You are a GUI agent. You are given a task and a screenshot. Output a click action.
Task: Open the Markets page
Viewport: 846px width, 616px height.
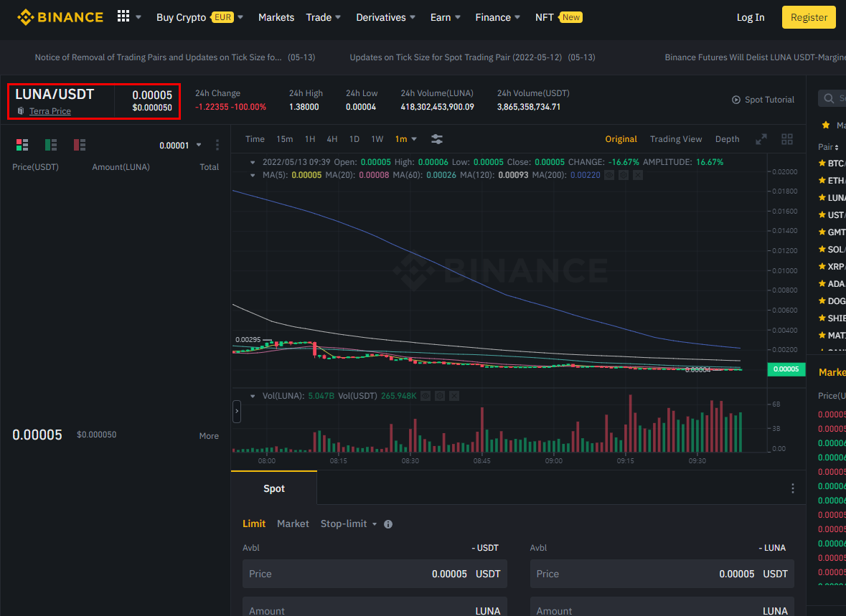click(276, 17)
